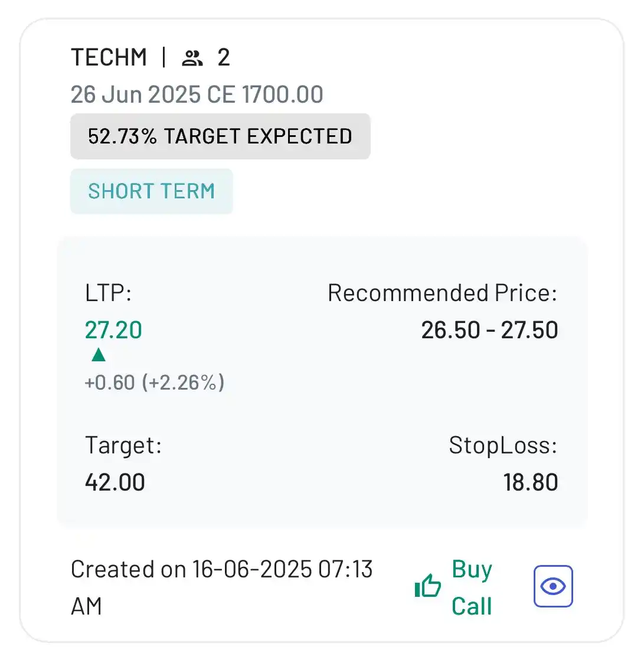This screenshot has width=644, height=663.
Task: Click the Target label
Action: click(x=123, y=445)
